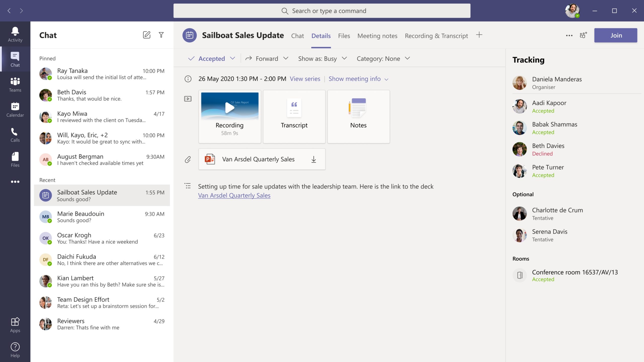Click compose new chat icon
Image resolution: width=644 pixels, height=362 pixels.
(x=146, y=35)
